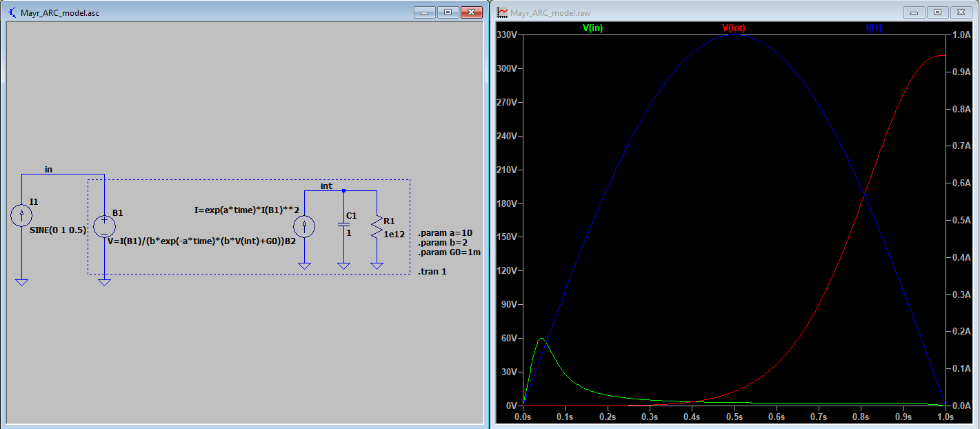Viewport: 980px width, 429px height.
Task: Select the V(int) trace label
Action: click(733, 28)
